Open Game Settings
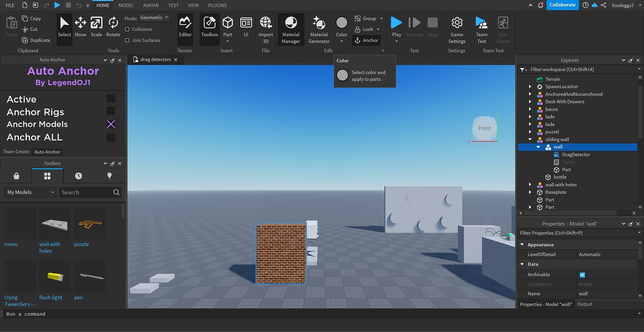 click(456, 28)
